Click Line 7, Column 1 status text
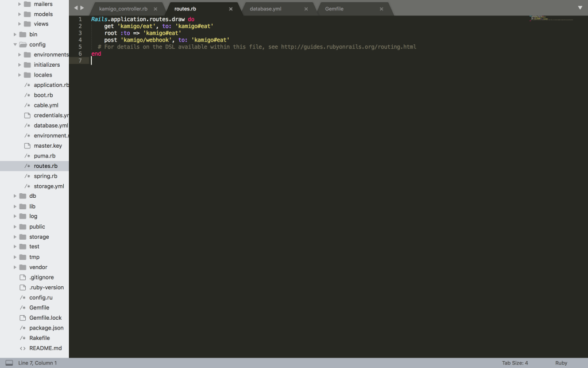Screen dimensions: 588x368 click(x=37, y=363)
